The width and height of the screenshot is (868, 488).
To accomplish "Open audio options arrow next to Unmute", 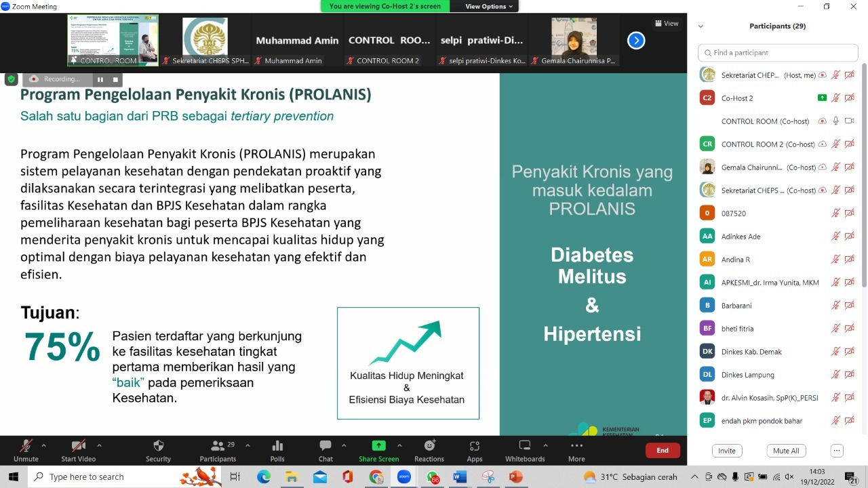I will [x=44, y=445].
